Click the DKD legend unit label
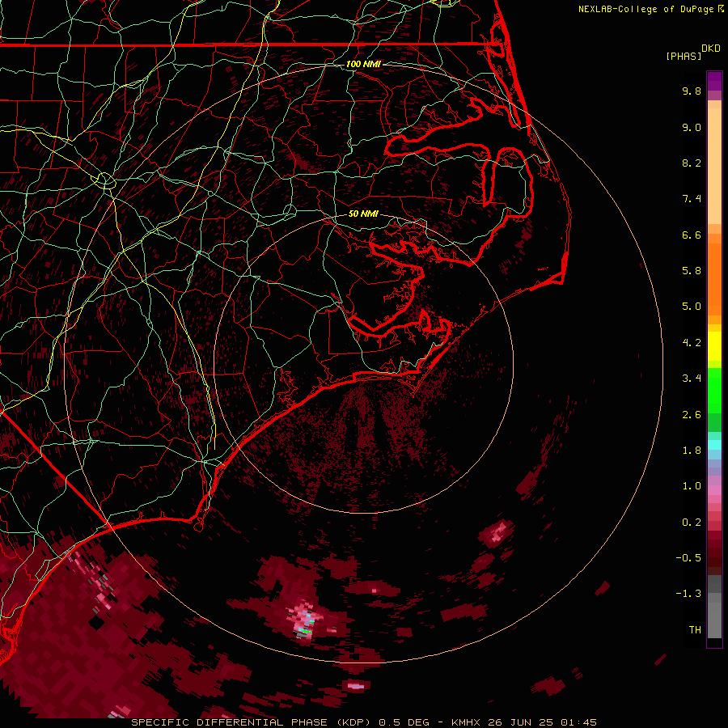This screenshot has height=728, width=728. tap(710, 49)
